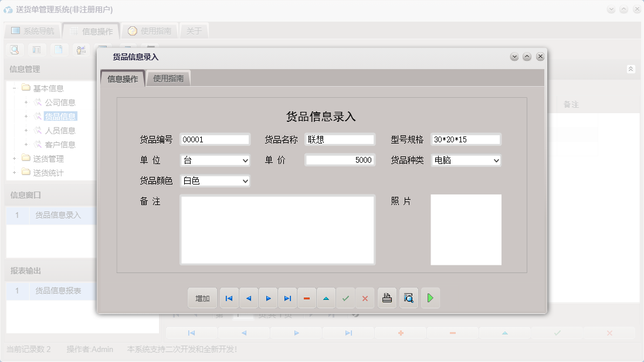Click the print icon in the entry dialog
Screen dimensions: 644x362
pyautogui.click(x=387, y=298)
